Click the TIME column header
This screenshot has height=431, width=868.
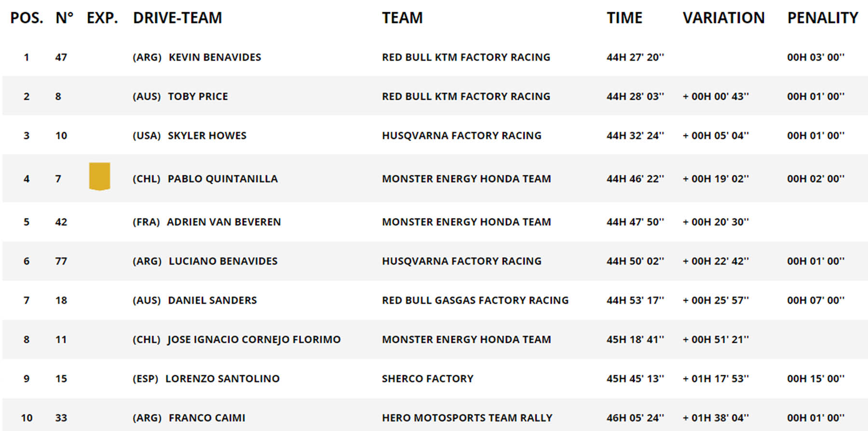point(624,18)
